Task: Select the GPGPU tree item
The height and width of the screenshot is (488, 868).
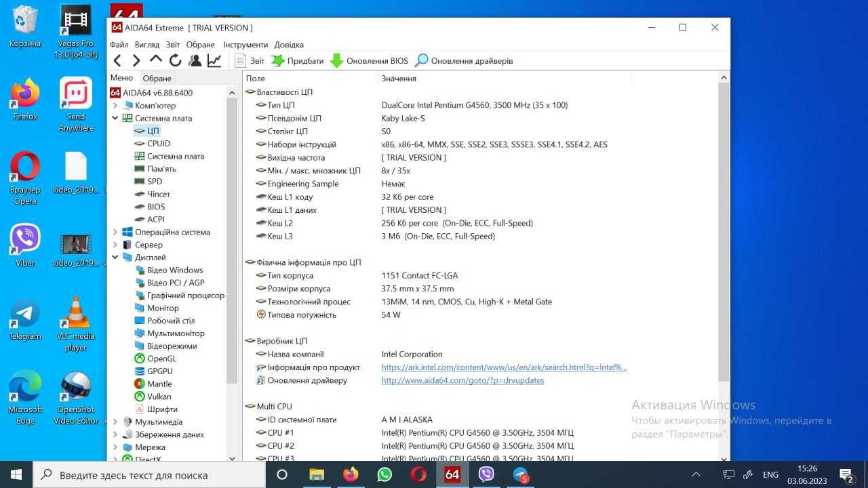Action: coord(160,371)
